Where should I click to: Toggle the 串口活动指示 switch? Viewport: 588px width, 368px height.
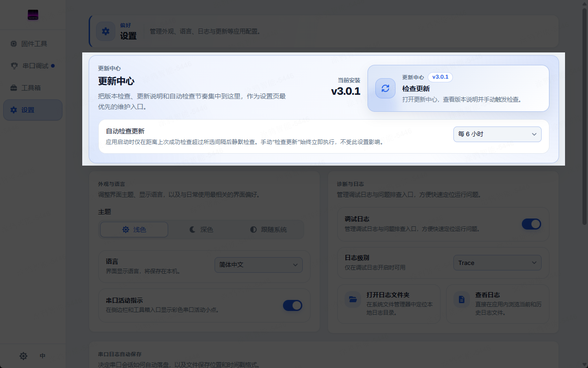293,305
